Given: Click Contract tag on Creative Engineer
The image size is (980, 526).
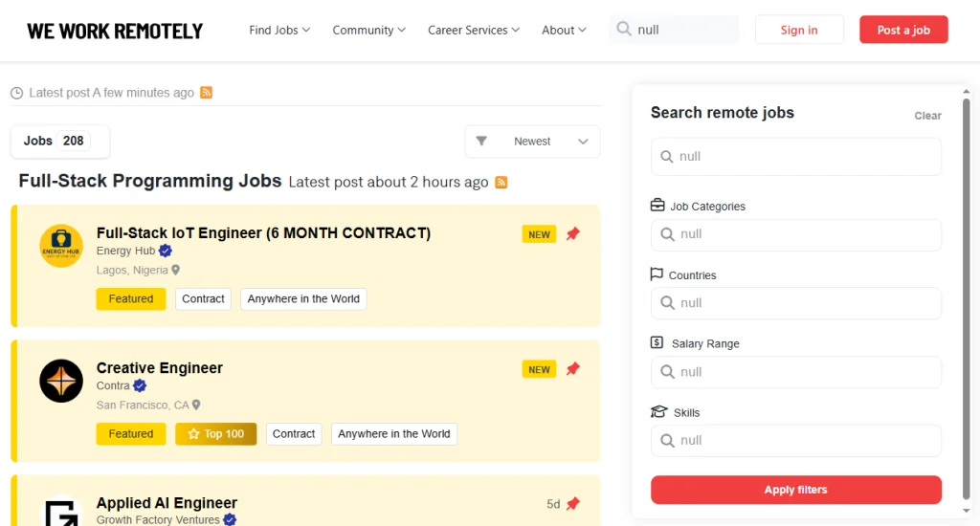Looking at the screenshot, I should click(x=294, y=433).
